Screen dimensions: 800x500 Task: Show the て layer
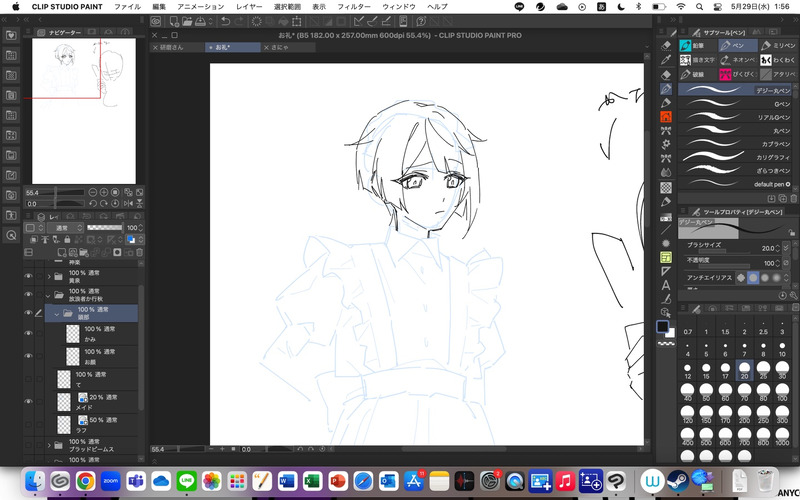pos(28,379)
